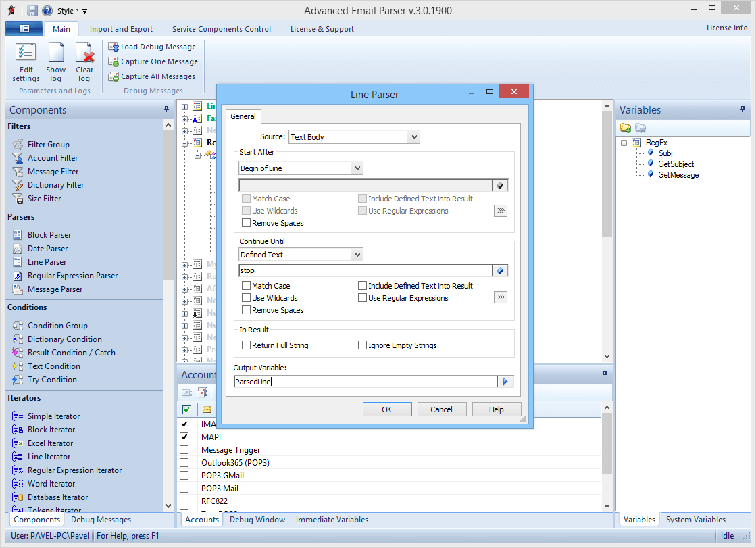The height and width of the screenshot is (548, 756).
Task: Open the application file menu button
Action: point(24,29)
